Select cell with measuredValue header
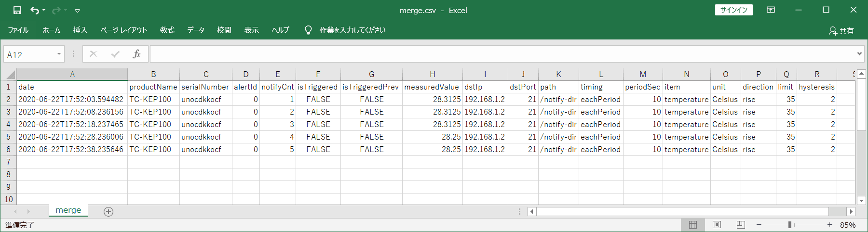The height and width of the screenshot is (232, 868). click(432, 87)
